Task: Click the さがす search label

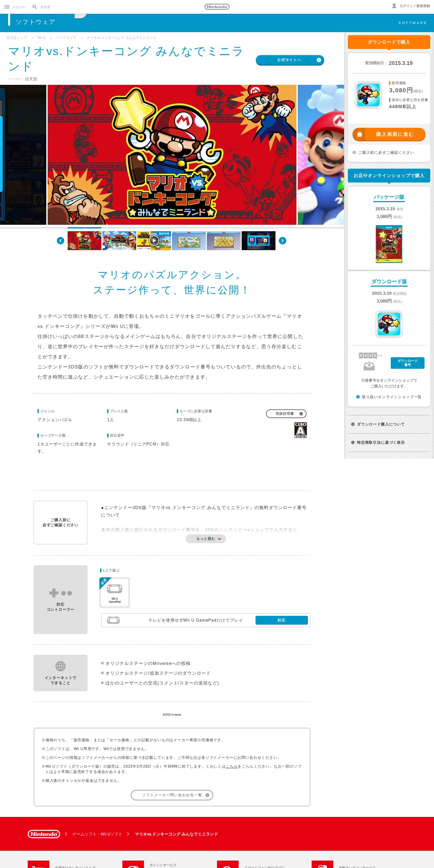Action: (45, 7)
